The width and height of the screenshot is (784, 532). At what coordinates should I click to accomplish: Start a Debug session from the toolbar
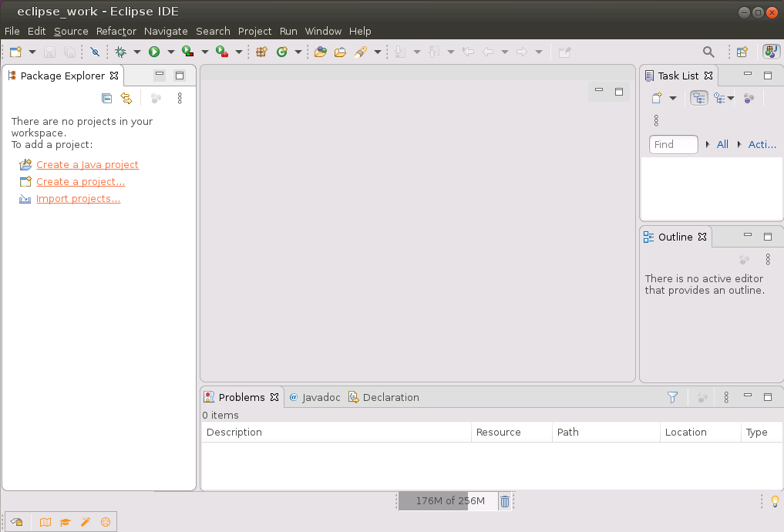(x=121, y=51)
